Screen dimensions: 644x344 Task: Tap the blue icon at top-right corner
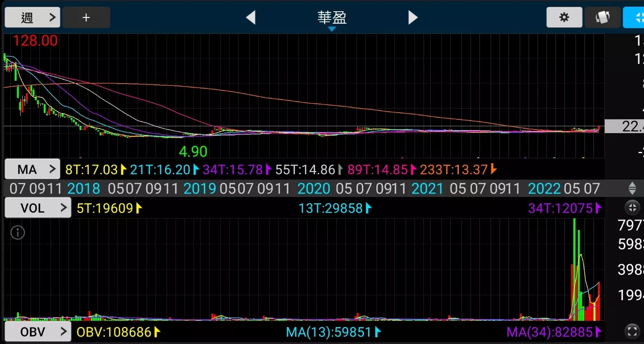[x=635, y=17]
